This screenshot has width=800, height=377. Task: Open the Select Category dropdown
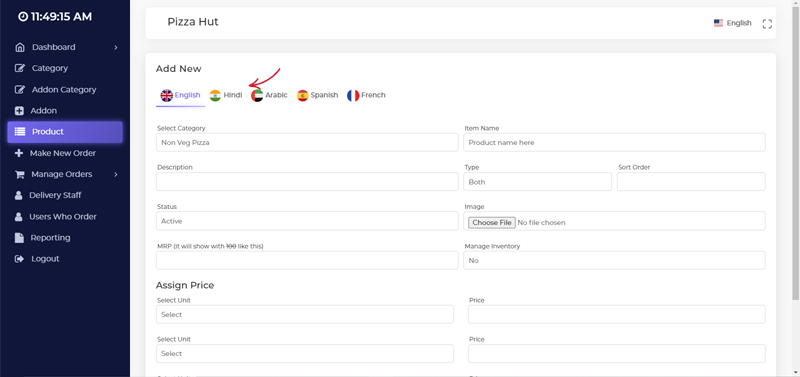(x=307, y=143)
